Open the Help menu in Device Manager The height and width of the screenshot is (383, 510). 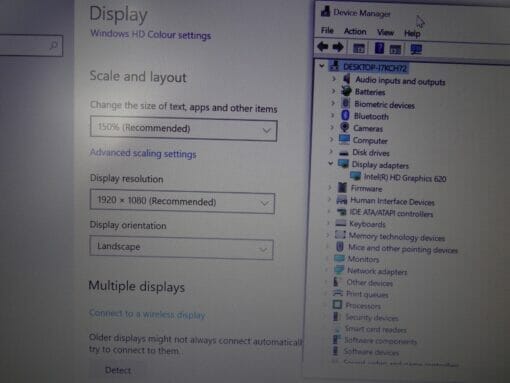point(412,33)
